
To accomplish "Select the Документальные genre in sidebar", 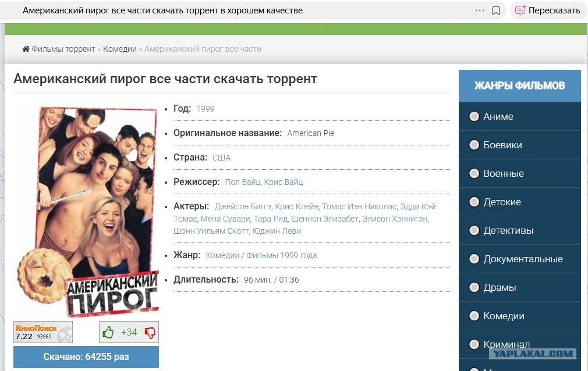I will point(519,259).
